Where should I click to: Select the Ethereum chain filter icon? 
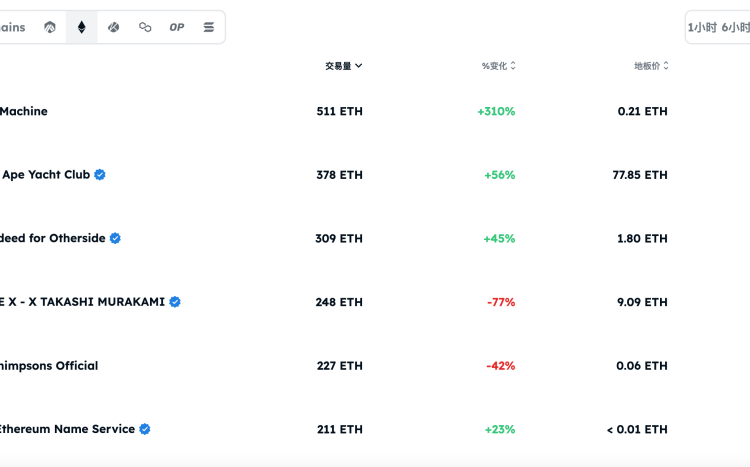[x=82, y=27]
